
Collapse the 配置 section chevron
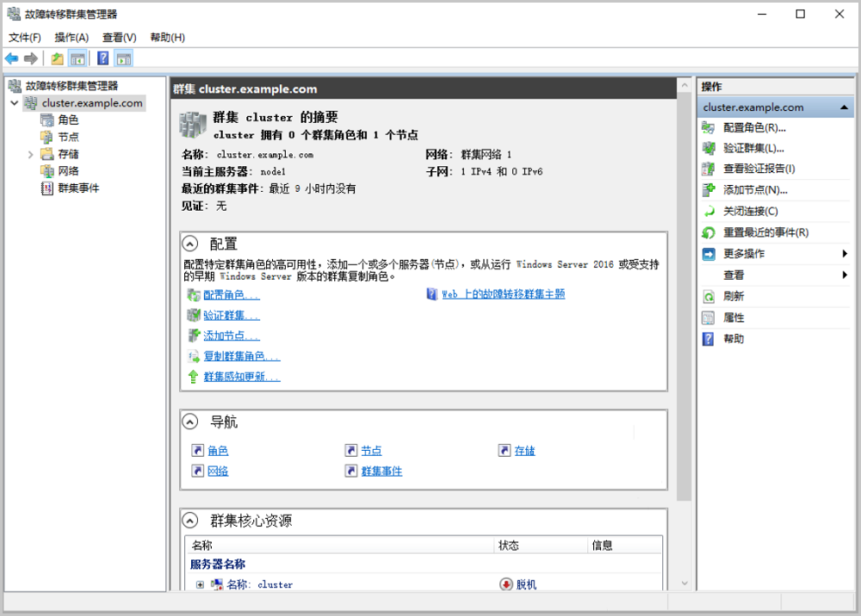[x=190, y=243]
